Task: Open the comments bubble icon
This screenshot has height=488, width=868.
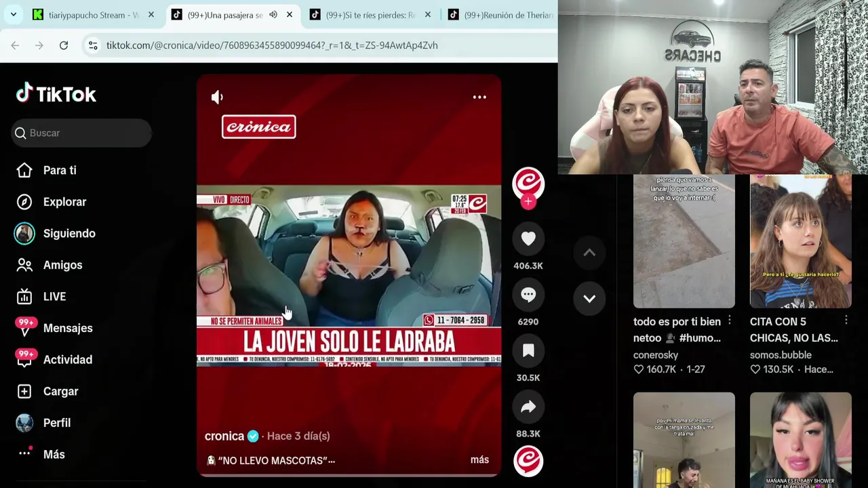Action: click(528, 295)
